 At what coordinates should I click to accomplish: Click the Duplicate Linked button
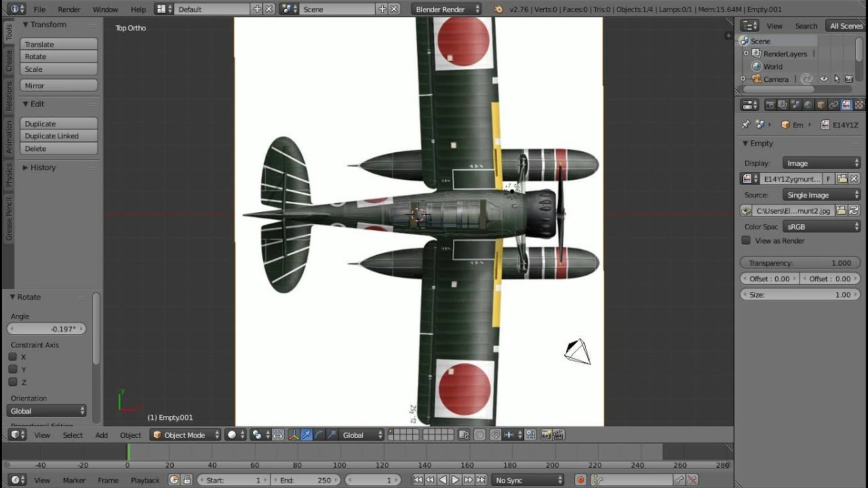click(x=59, y=136)
